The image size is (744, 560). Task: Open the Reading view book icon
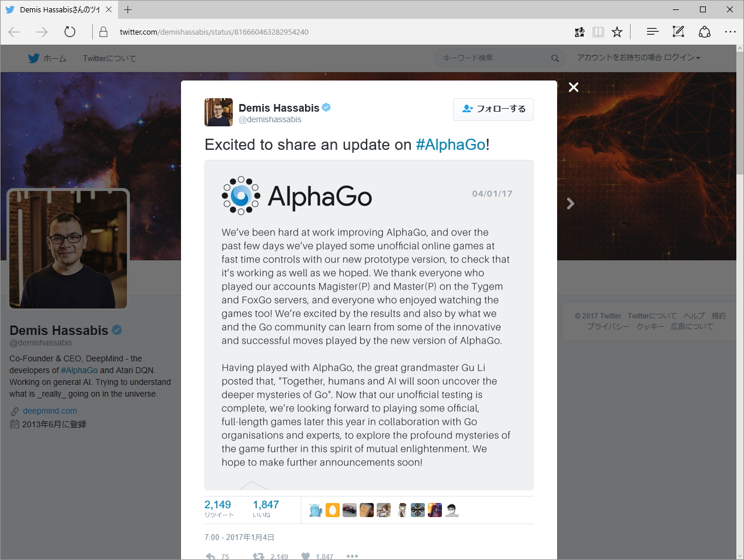coord(598,32)
